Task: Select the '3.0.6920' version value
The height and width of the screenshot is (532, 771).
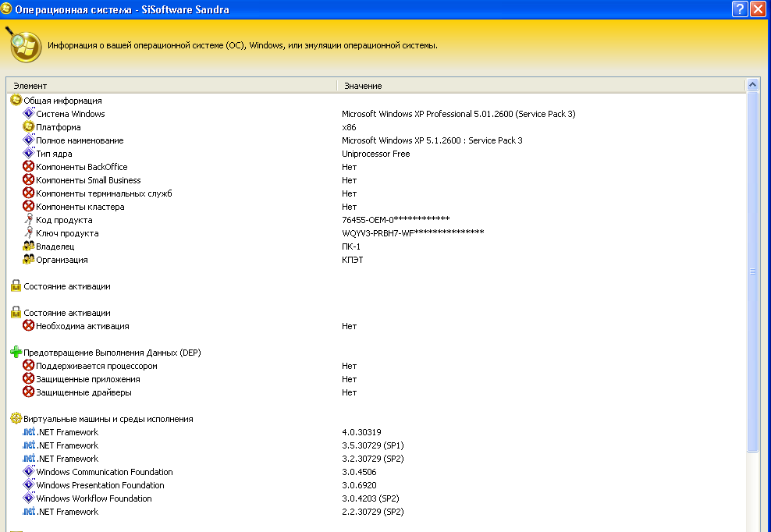Action: pos(359,486)
